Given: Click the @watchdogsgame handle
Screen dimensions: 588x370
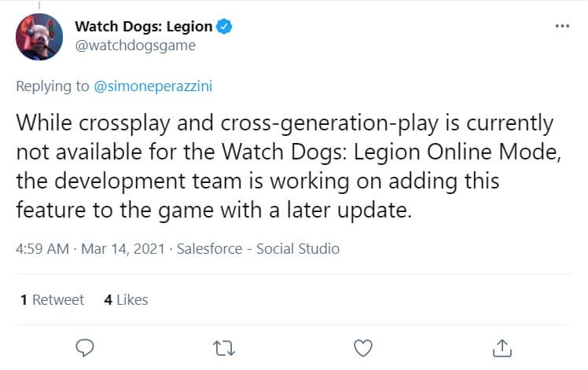Looking at the screenshot, I should 134,45.
